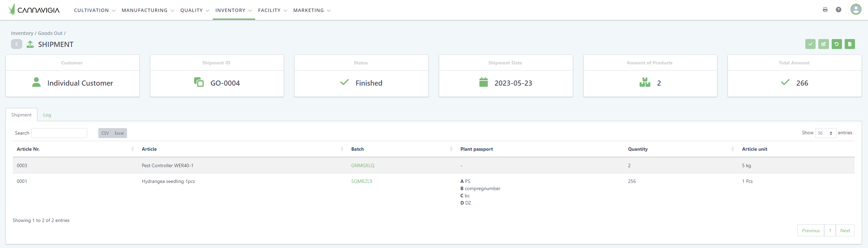The image size is (868, 248).
Task: Switch to the Log tab
Action: 47,115
